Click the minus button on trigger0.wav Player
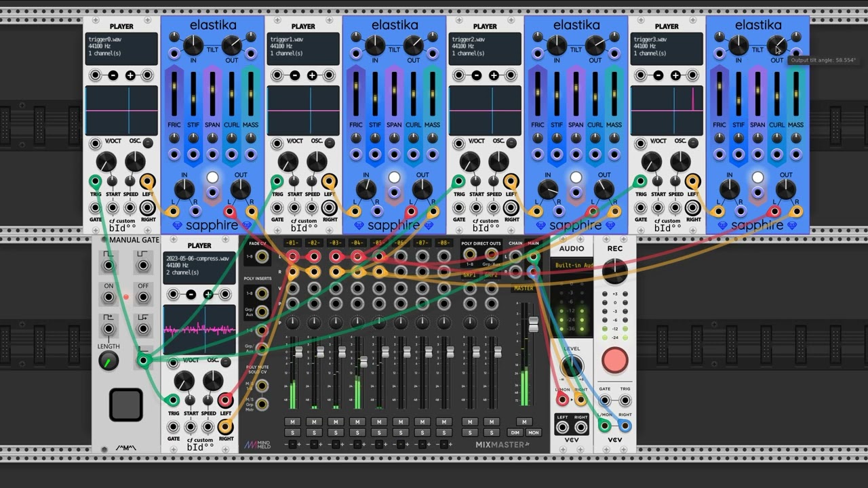The height and width of the screenshot is (488, 868). pos(113,75)
